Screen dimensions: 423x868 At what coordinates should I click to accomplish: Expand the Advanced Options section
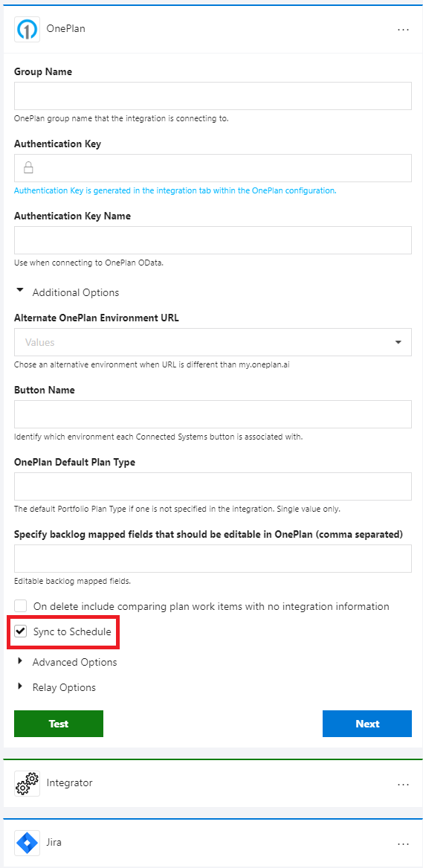(x=21, y=661)
